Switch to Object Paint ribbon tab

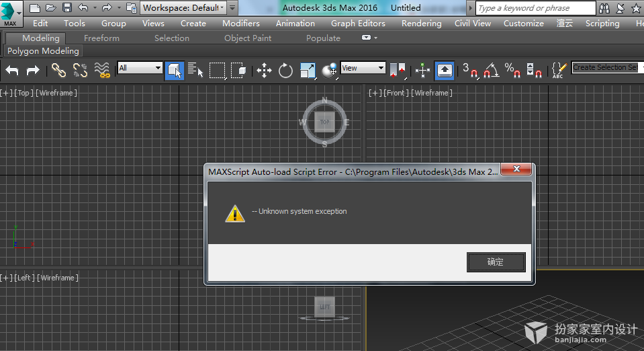coord(248,38)
